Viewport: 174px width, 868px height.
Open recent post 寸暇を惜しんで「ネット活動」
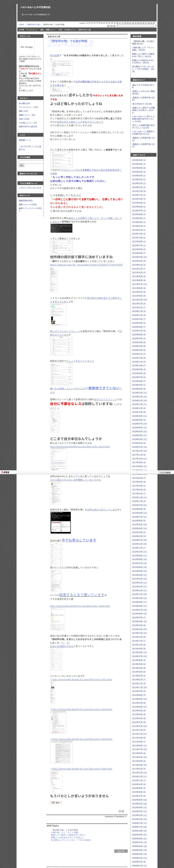(143, 49)
